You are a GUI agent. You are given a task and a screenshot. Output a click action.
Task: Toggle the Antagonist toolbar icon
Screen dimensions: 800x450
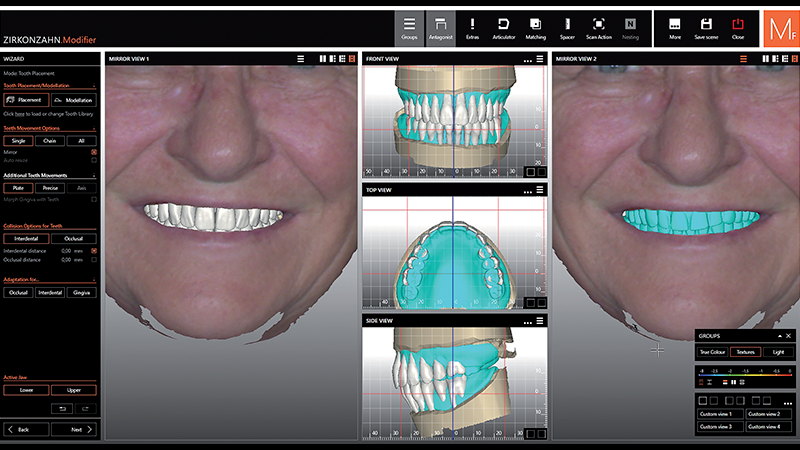coord(440,28)
